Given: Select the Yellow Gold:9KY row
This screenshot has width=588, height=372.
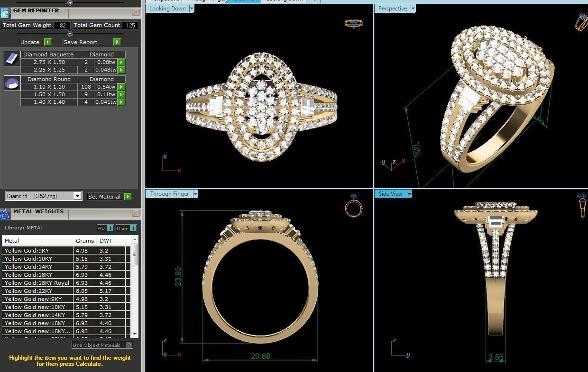Looking at the screenshot, I should (66, 251).
